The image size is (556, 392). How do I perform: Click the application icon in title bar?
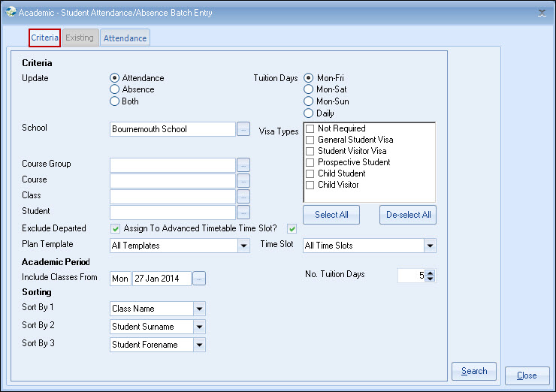point(9,12)
